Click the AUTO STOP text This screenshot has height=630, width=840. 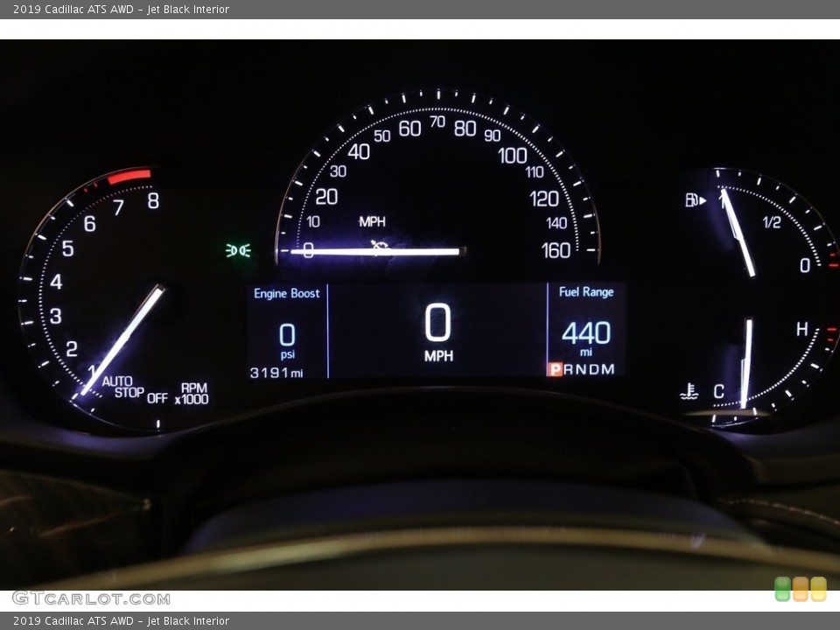[x=122, y=387]
